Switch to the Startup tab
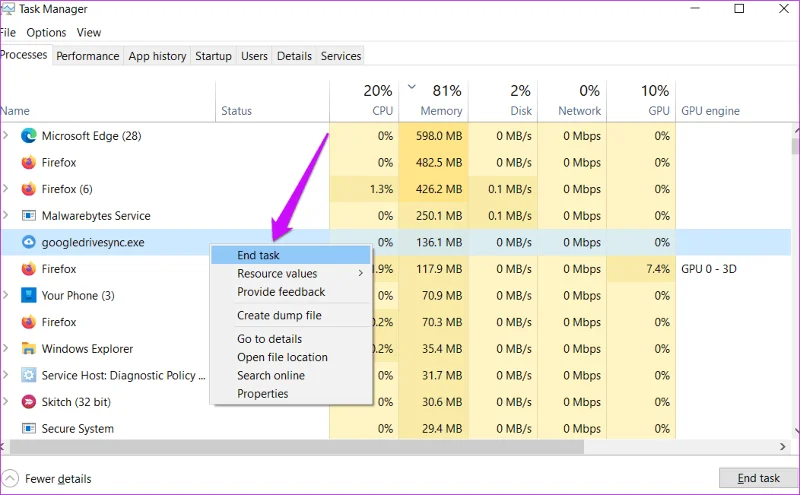Image resolution: width=800 pixels, height=495 pixels. [213, 56]
